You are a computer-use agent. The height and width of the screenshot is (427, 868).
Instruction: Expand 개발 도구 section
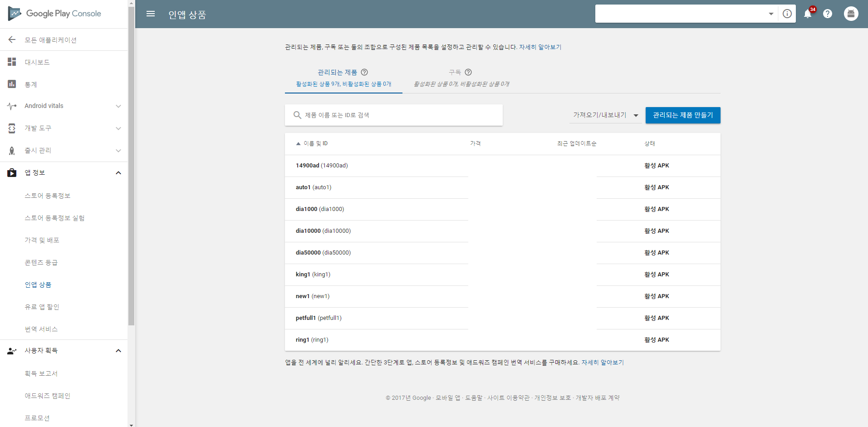coord(118,128)
